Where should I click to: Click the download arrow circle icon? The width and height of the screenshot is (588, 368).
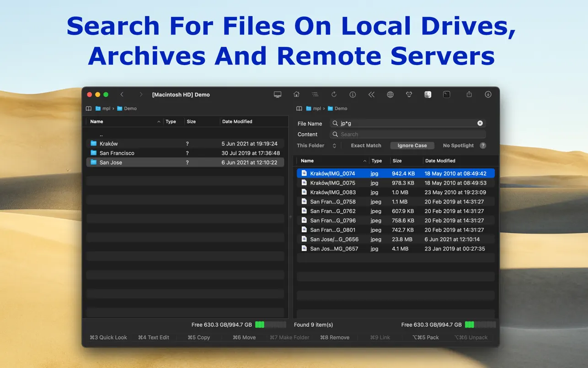pos(488,94)
